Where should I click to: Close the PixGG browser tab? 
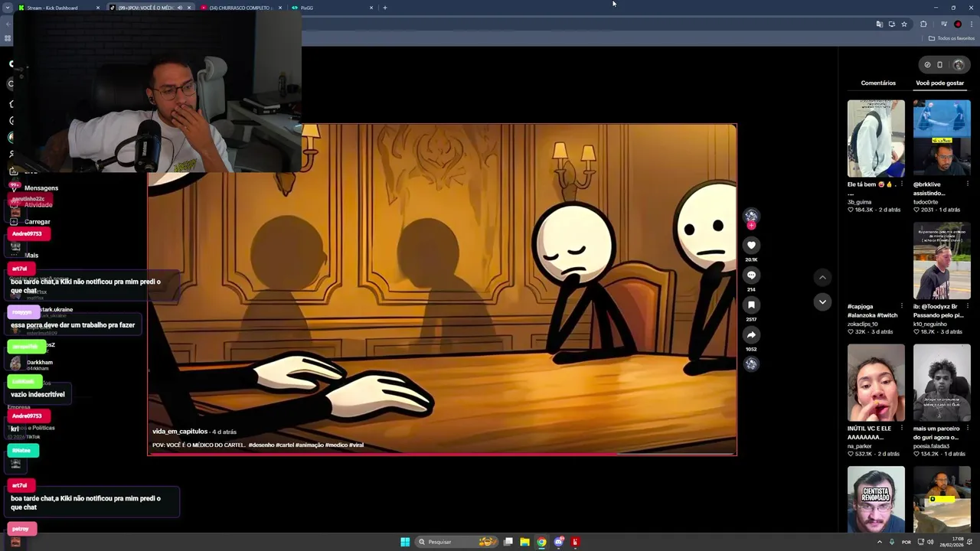[x=371, y=8]
